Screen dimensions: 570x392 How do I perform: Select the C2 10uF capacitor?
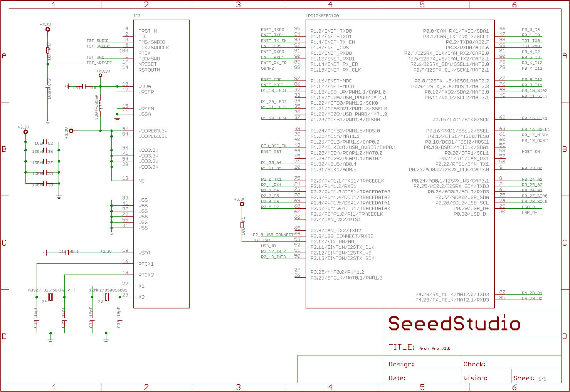(x=45, y=142)
